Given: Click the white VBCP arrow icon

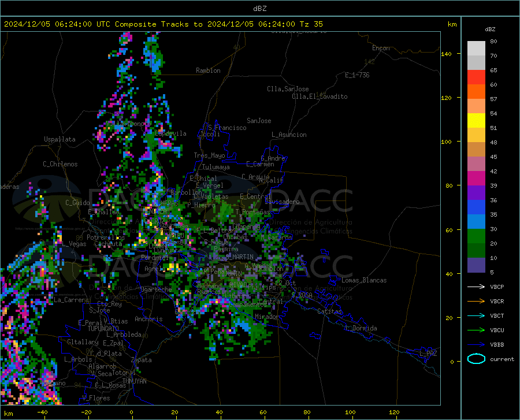Looking at the screenshot, I should (x=476, y=287).
